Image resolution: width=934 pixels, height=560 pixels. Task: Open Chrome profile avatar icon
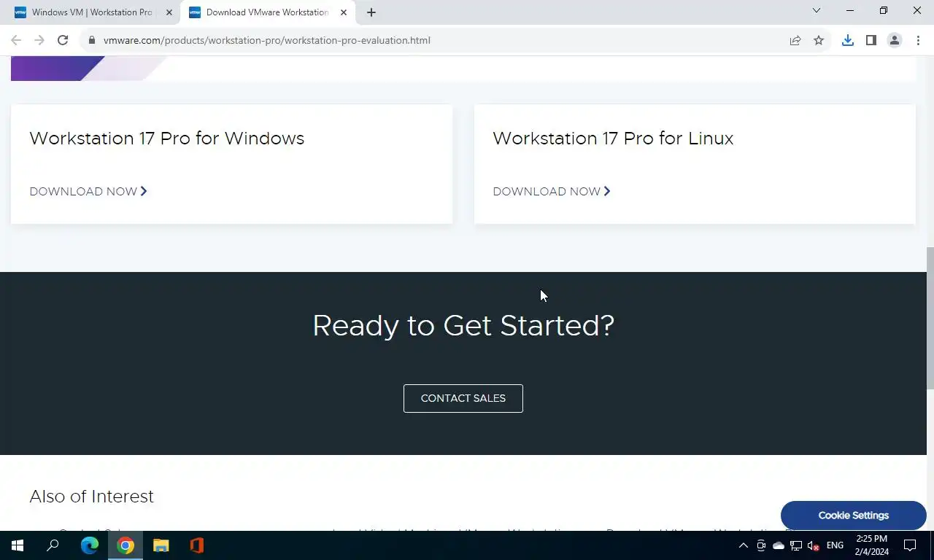[894, 40]
